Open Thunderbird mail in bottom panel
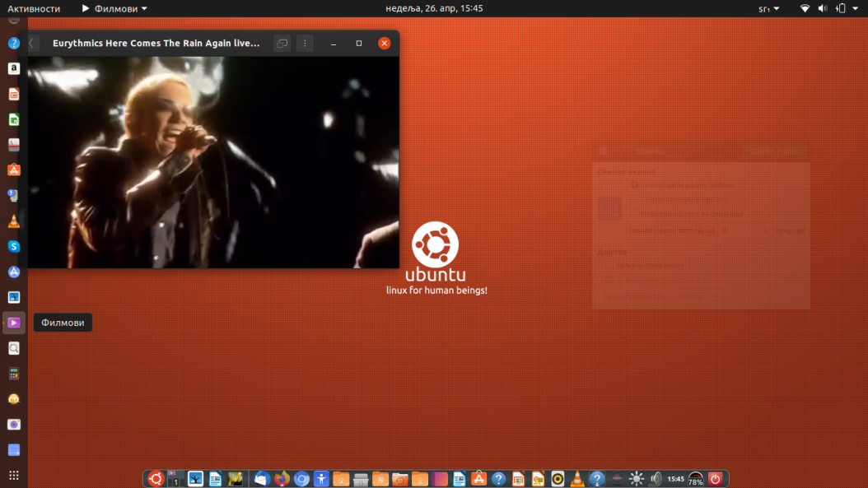Image resolution: width=868 pixels, height=488 pixels. point(262,479)
